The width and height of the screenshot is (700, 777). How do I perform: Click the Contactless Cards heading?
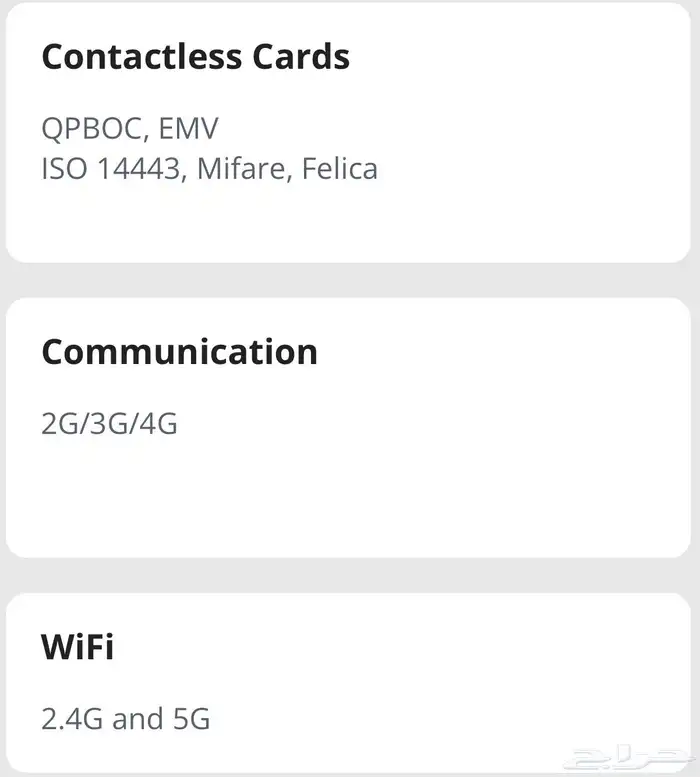click(x=195, y=57)
